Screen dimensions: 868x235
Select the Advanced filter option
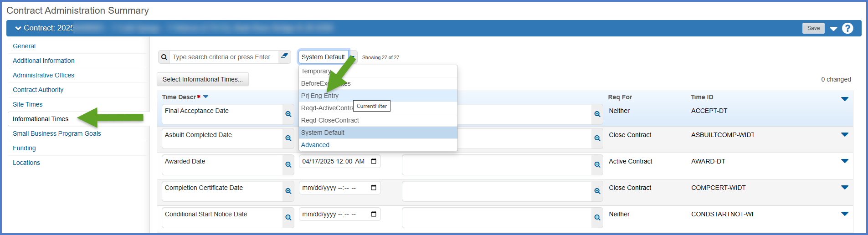point(315,145)
